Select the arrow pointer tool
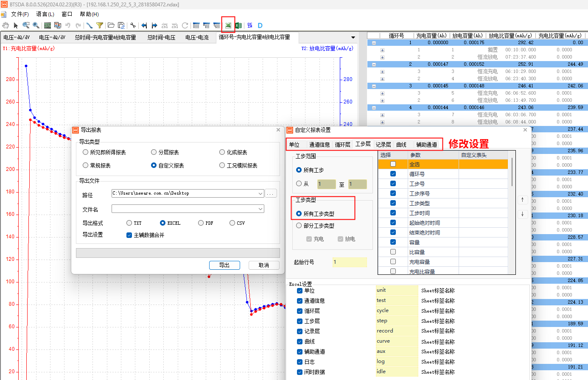This screenshot has width=588, height=380. pyautogui.click(x=16, y=25)
